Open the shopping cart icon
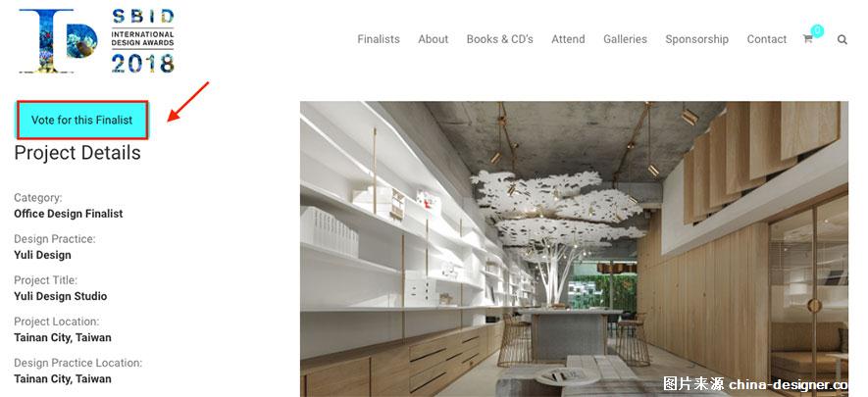Screen dimensions: 868x397 (807, 39)
